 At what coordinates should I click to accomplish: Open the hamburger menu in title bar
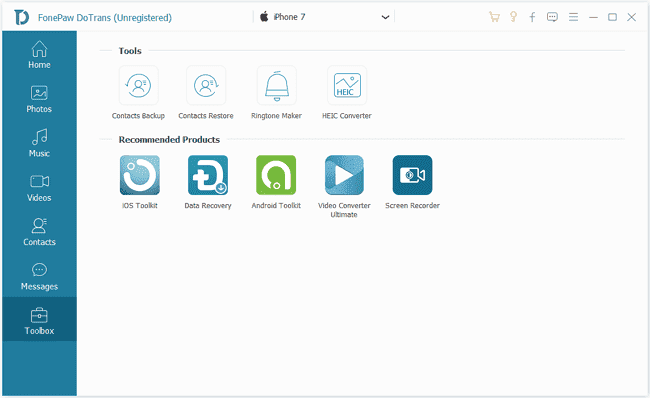point(573,17)
